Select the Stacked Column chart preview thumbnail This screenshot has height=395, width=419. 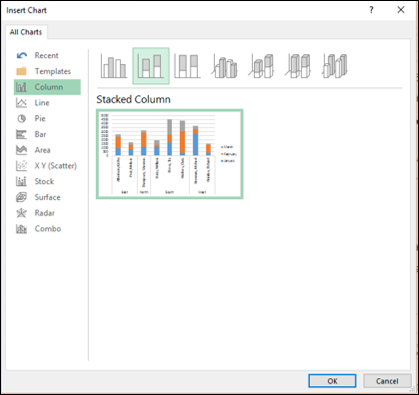(x=170, y=154)
